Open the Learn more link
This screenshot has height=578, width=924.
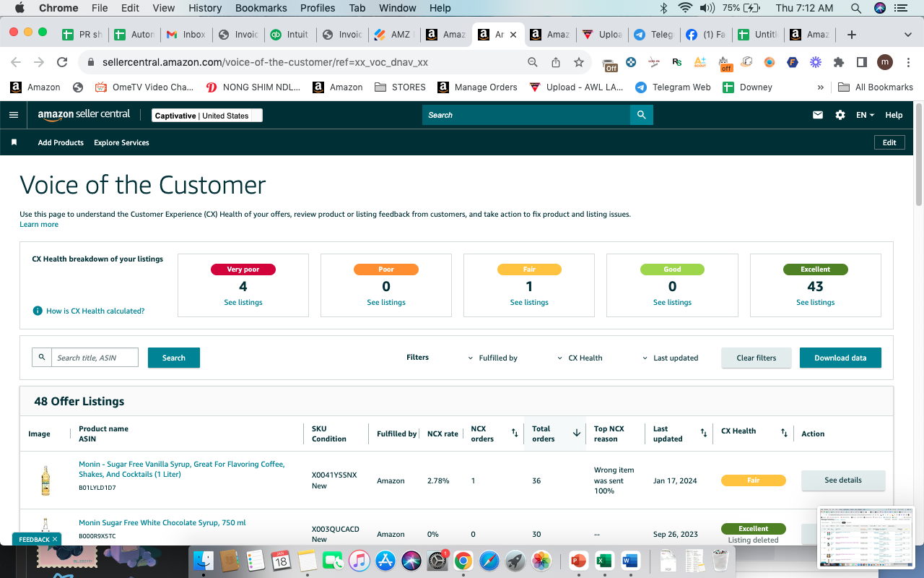pos(39,225)
